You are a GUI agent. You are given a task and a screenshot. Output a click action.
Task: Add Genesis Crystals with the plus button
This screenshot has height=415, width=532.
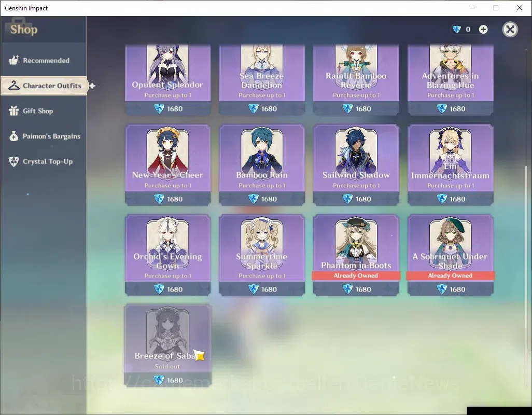(483, 30)
